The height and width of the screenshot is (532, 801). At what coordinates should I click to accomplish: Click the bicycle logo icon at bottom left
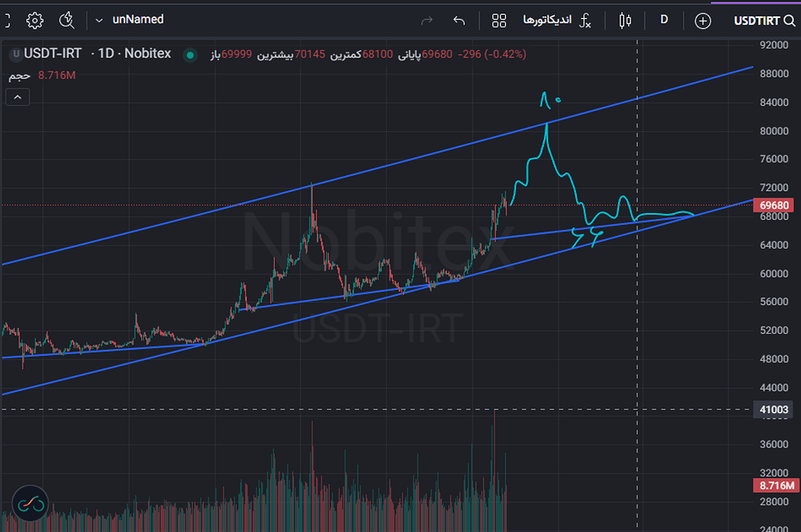point(30,505)
